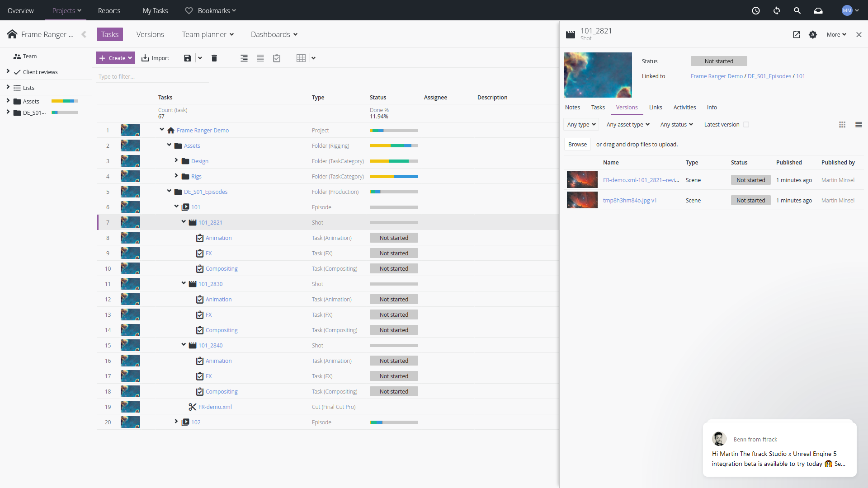868x488 pixels.
Task: Collapse the 101_2830 shot row
Action: (184, 283)
